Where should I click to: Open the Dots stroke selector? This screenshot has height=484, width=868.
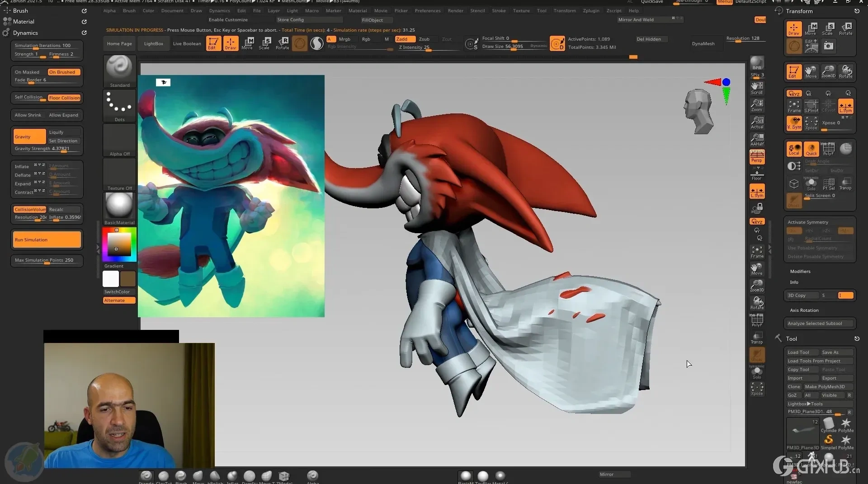[x=119, y=105]
